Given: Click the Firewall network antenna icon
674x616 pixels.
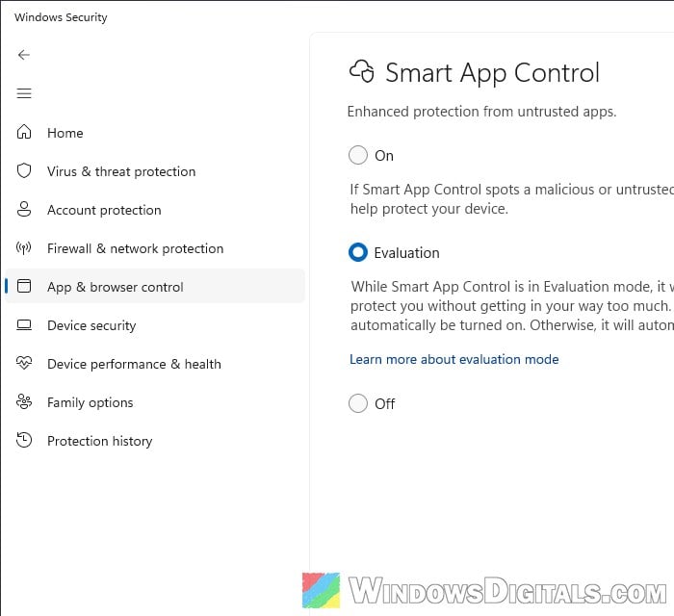Looking at the screenshot, I should 24,248.
